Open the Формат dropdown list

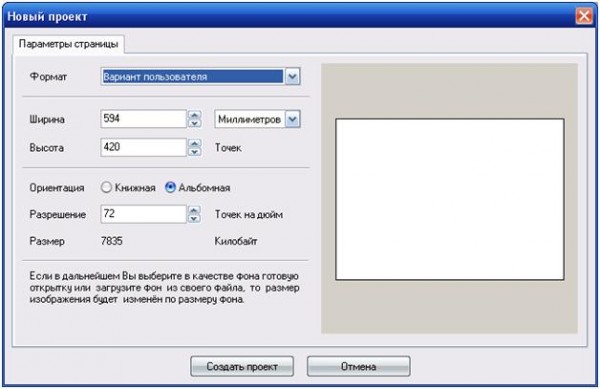point(201,76)
